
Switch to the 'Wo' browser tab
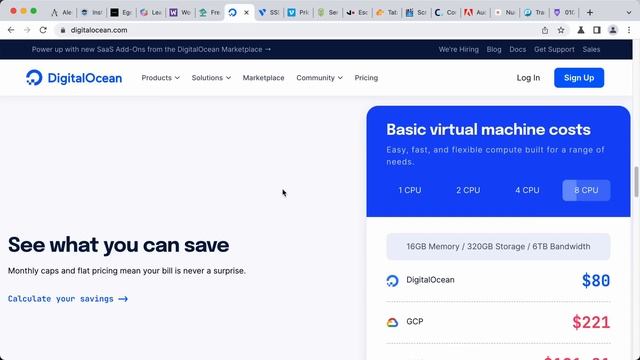coord(180,13)
